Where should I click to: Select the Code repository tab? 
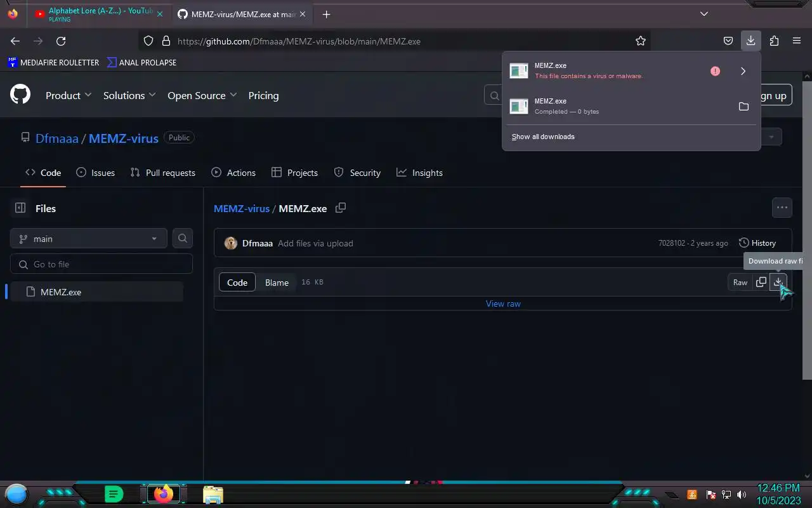click(43, 173)
